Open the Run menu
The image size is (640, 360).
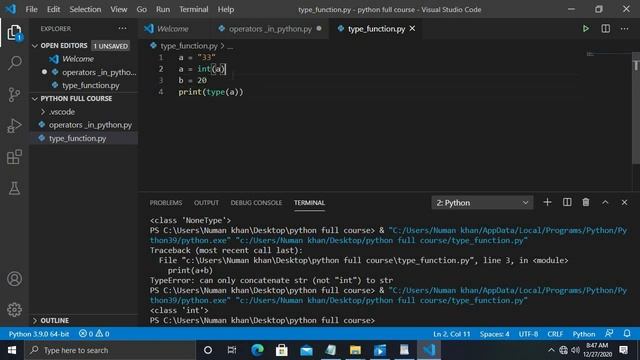(162, 9)
